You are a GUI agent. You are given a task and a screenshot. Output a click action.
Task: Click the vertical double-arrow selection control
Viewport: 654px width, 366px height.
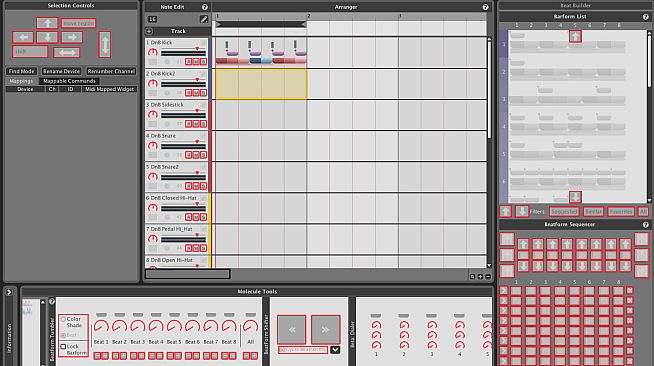105,44
